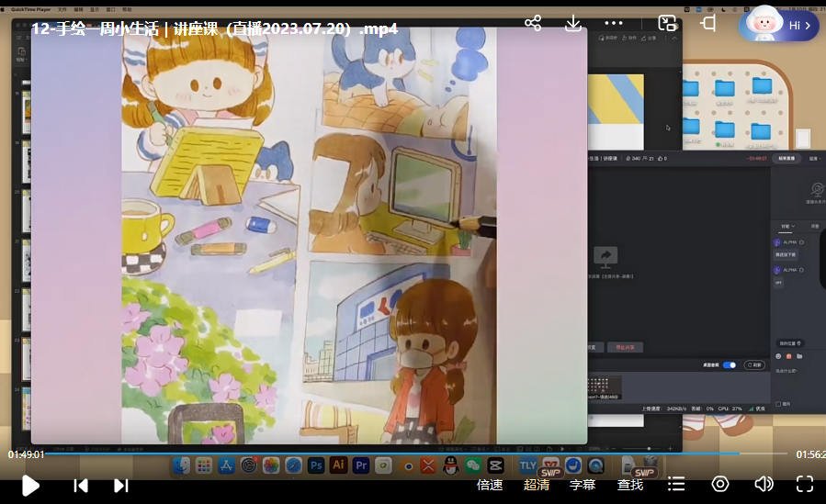Skip to the next video

120,485
